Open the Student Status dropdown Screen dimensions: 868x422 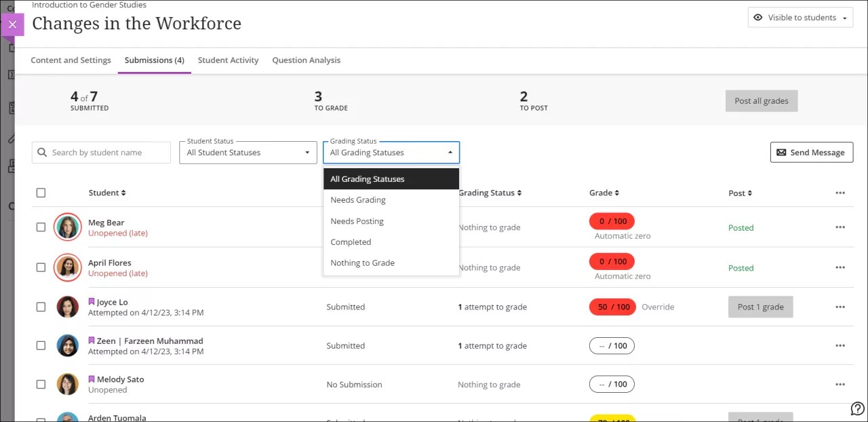click(248, 152)
